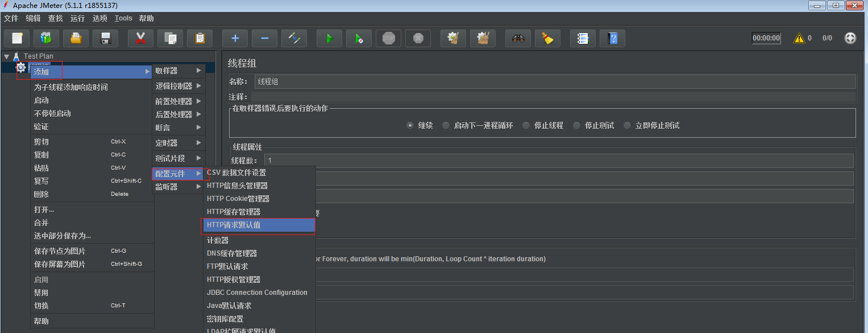The image size is (868, 333).
Task: Click Start no pauses icon
Action: 359,39
